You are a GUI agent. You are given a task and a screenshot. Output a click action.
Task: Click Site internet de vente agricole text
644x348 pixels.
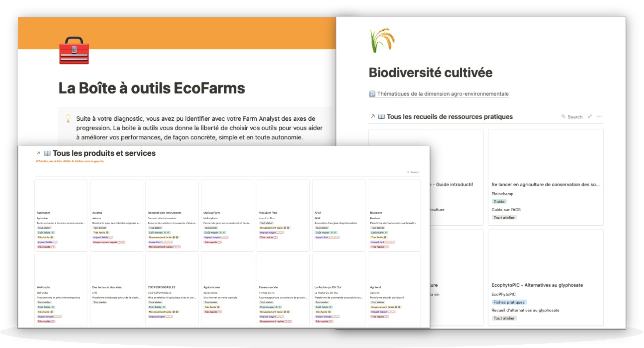click(220, 298)
